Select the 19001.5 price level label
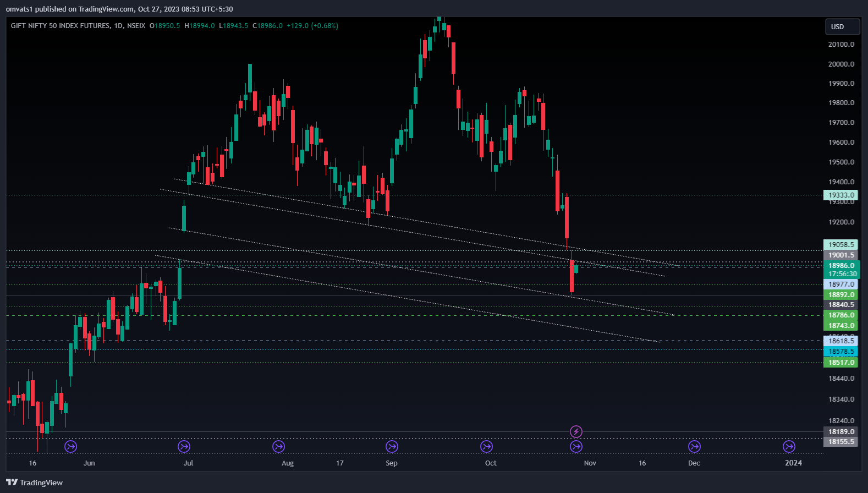 point(841,255)
